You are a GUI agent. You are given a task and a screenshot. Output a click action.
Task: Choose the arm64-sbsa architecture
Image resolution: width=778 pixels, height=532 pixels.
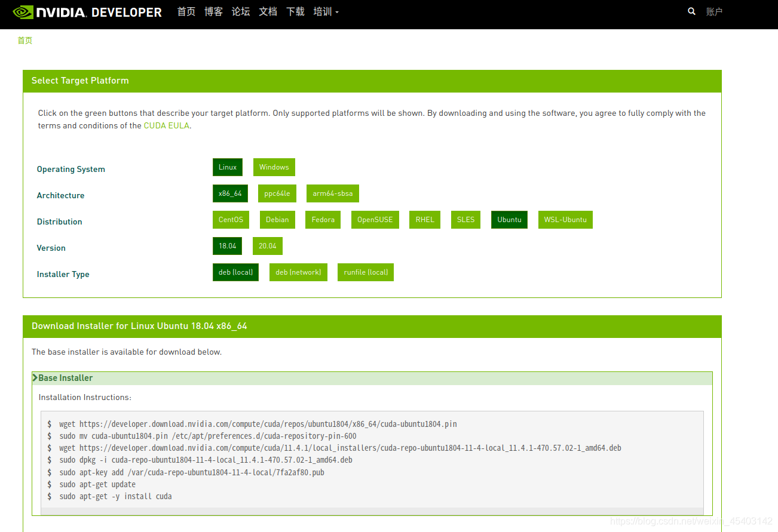click(333, 193)
